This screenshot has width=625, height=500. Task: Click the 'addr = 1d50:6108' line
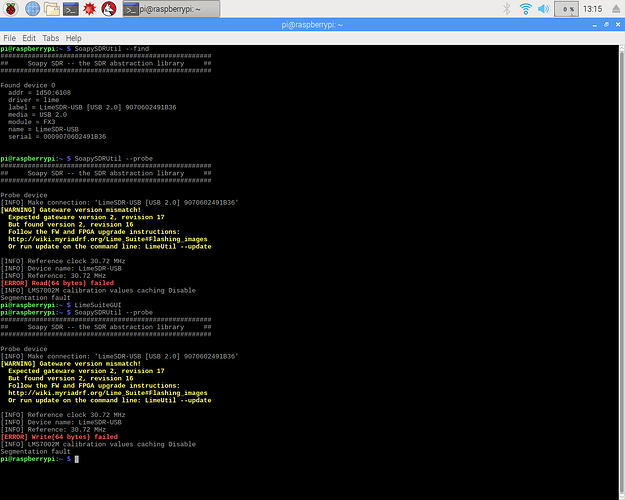[39, 93]
